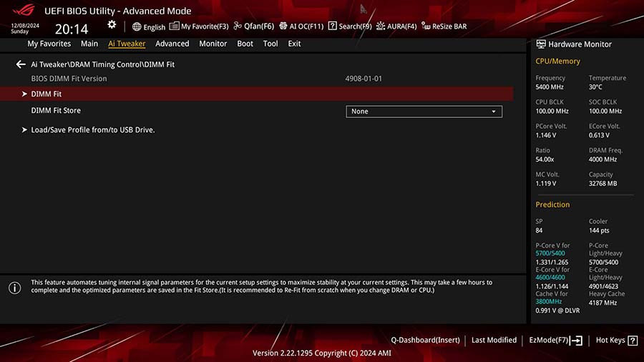
Task: Click the cyan 5700/5400 P-Core link text
Action: [550, 253]
